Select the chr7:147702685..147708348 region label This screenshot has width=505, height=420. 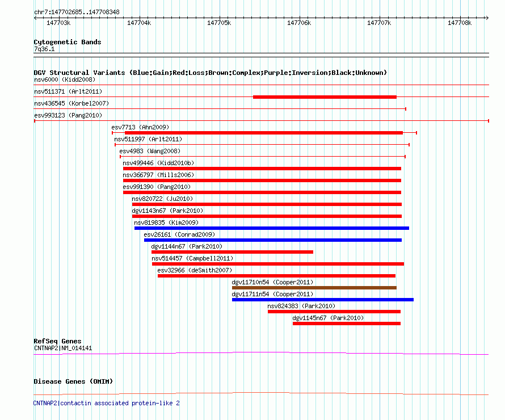77,12
